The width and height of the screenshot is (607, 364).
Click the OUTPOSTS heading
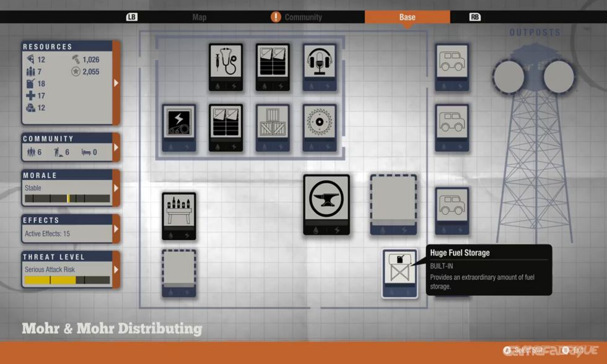tap(535, 32)
